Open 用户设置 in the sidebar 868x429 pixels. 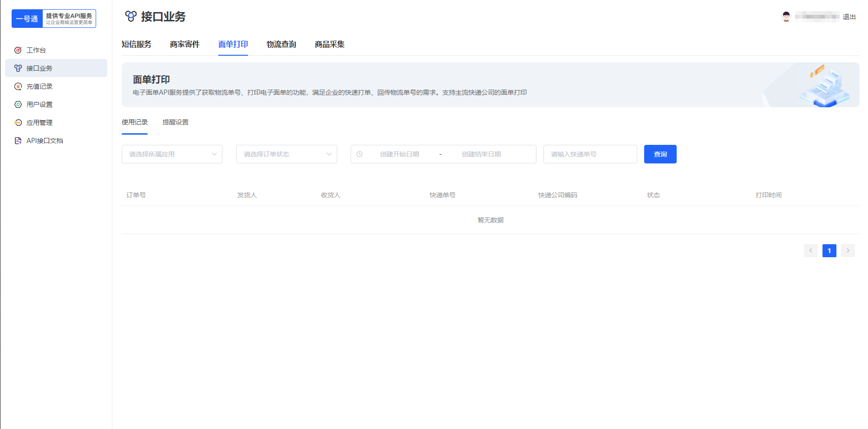pyautogui.click(x=56, y=104)
